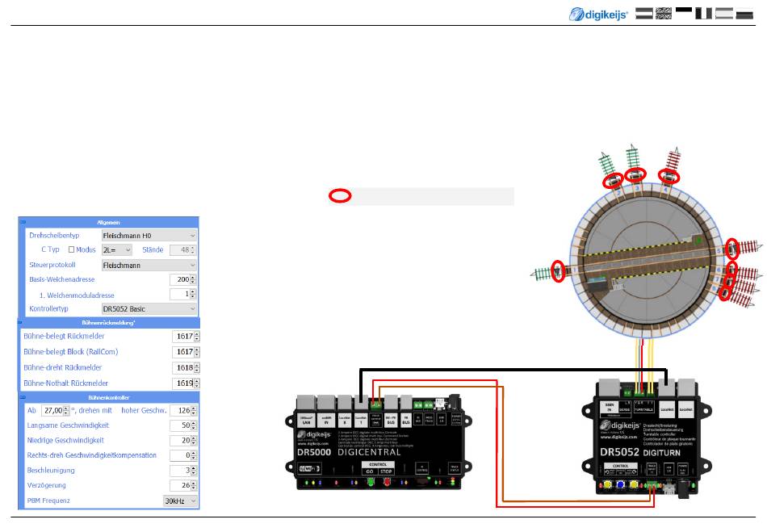767x532 pixels.
Task: Toggle the C Typ Modus checkbox
Action: (x=72, y=249)
